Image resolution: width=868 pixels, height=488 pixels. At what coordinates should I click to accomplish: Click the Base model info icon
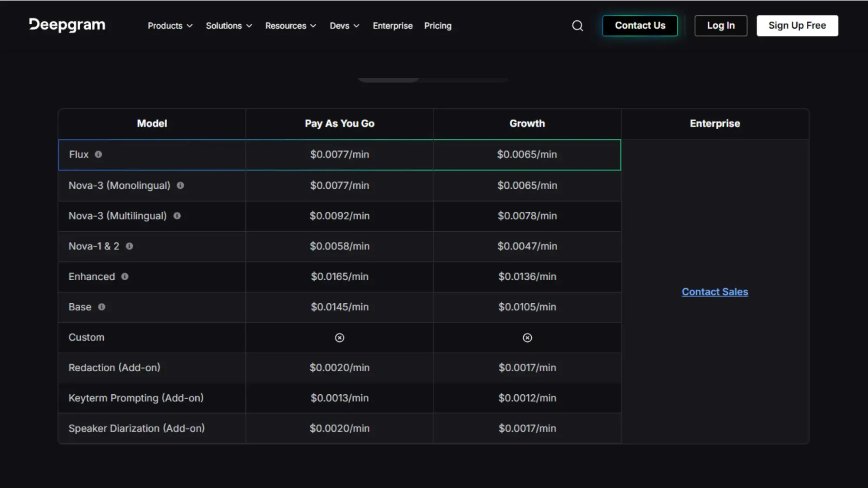click(102, 307)
